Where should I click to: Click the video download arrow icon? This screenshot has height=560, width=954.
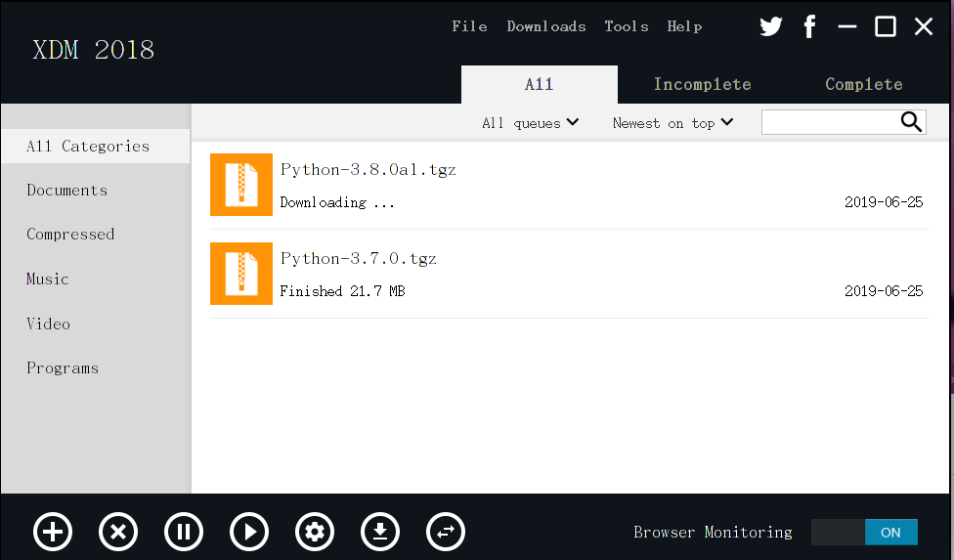coord(380,532)
